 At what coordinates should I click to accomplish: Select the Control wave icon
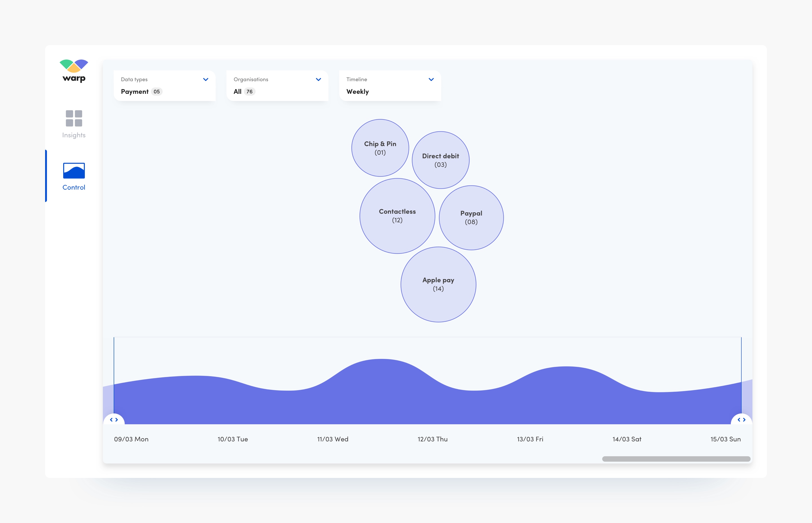(74, 170)
